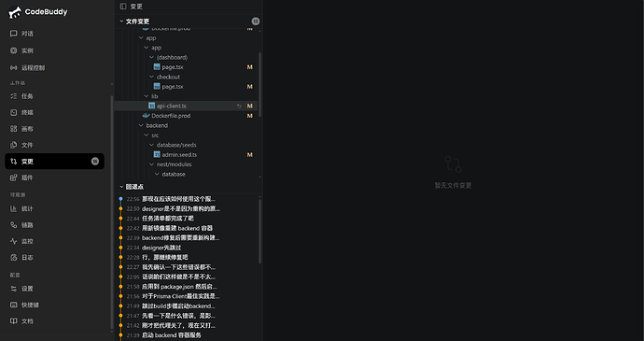Open the admin.seed.ts file
Screen dimensions: 644x341
click(x=186, y=155)
